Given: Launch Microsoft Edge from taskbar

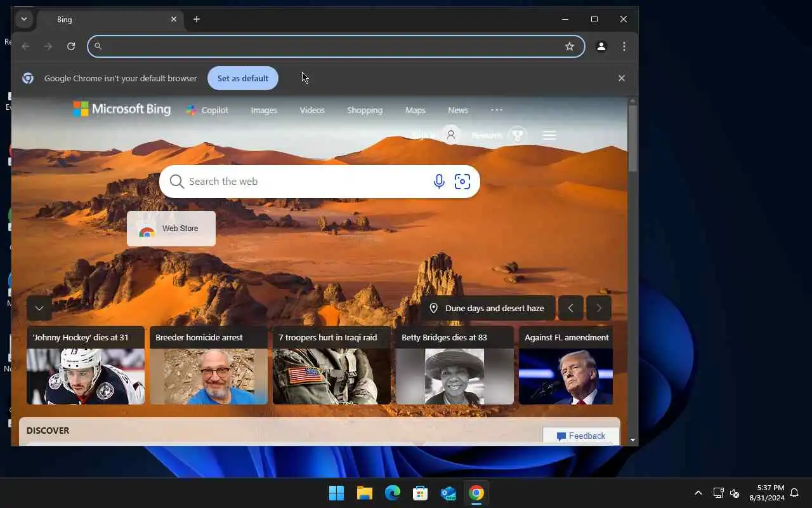Looking at the screenshot, I should pos(392,493).
